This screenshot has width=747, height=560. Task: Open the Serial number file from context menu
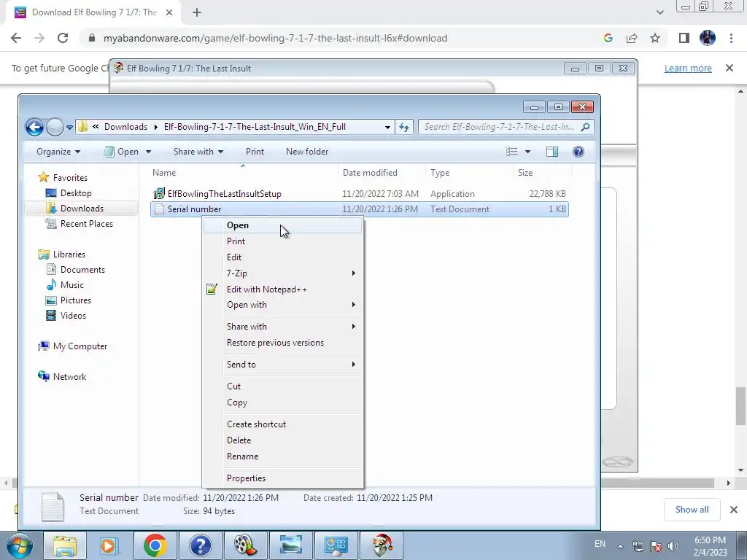(282, 225)
